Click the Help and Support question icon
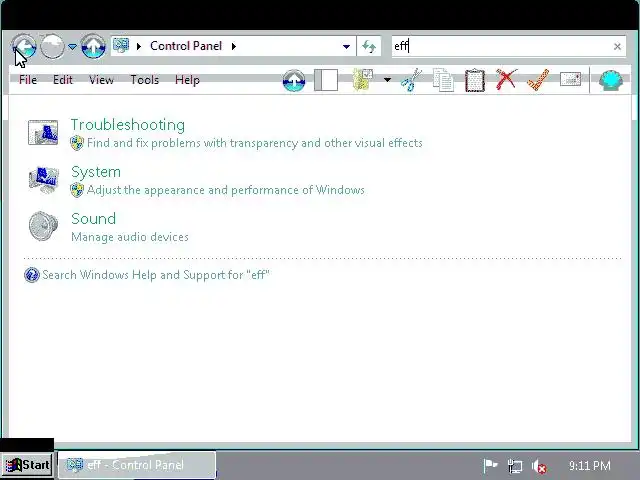 point(32,275)
